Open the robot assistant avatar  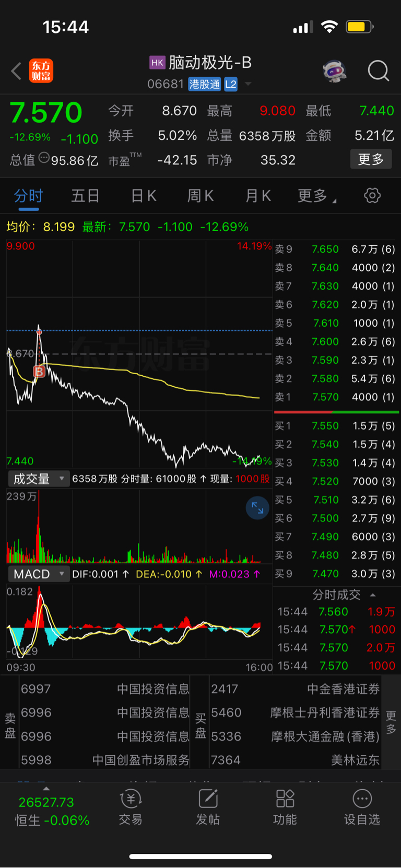tap(335, 71)
